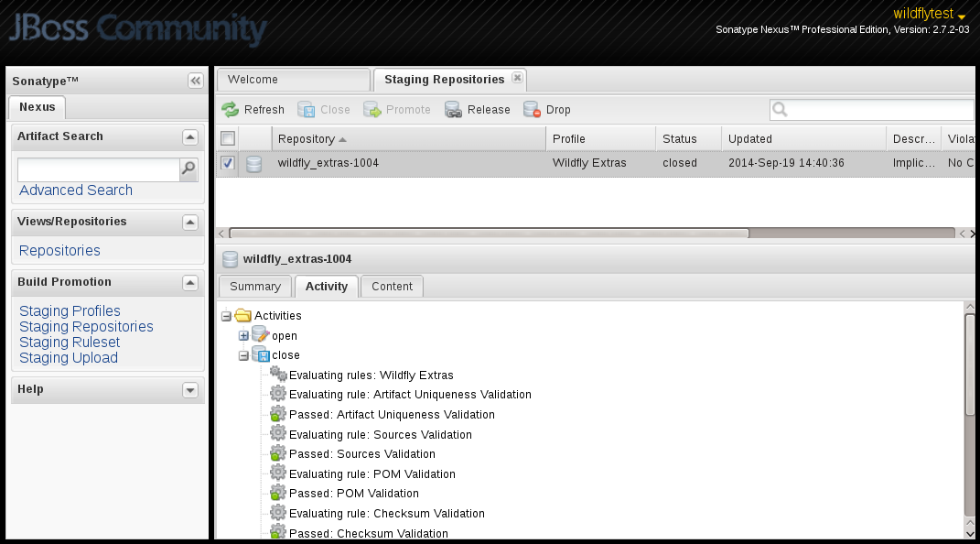The image size is (980, 544).
Task: Expand the open activity node
Action: pyautogui.click(x=243, y=336)
